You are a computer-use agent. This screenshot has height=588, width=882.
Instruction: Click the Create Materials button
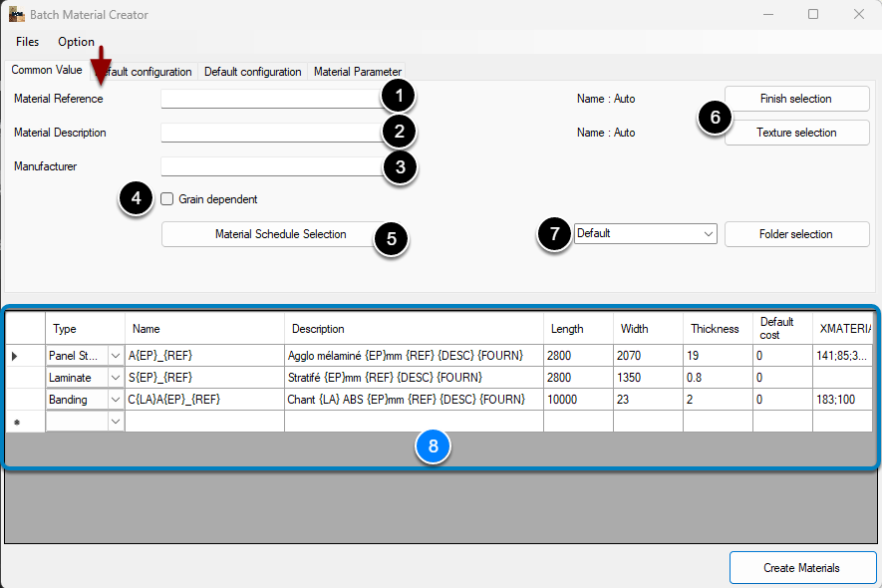(802, 568)
